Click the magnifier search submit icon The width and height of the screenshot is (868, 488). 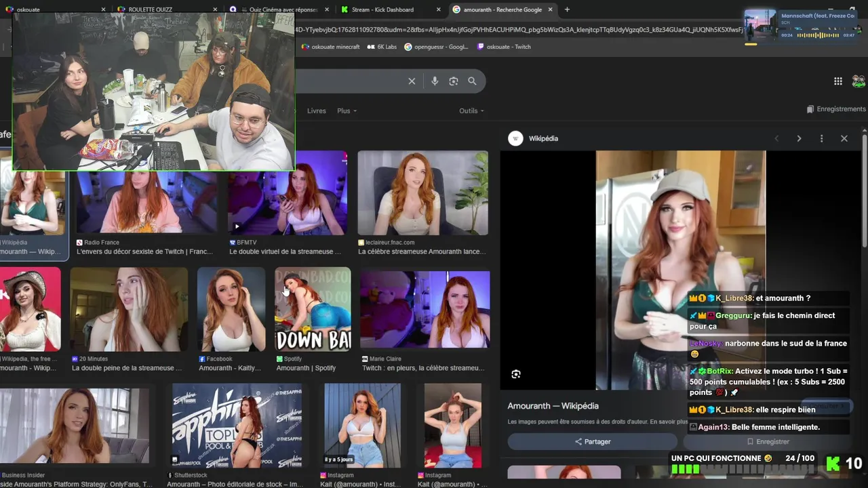click(x=472, y=81)
